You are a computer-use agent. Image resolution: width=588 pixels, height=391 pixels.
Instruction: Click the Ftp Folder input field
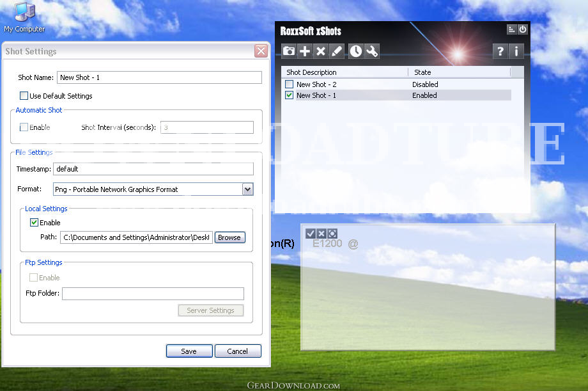153,293
